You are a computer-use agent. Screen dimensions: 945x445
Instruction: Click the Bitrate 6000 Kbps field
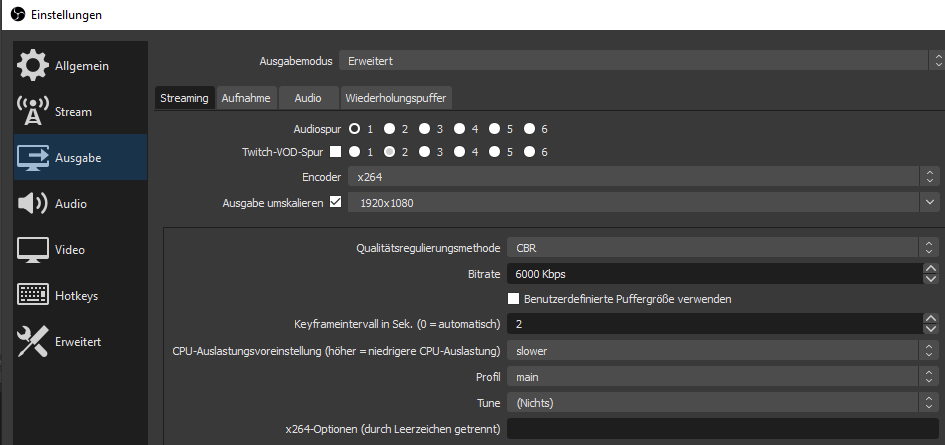[x=715, y=274]
